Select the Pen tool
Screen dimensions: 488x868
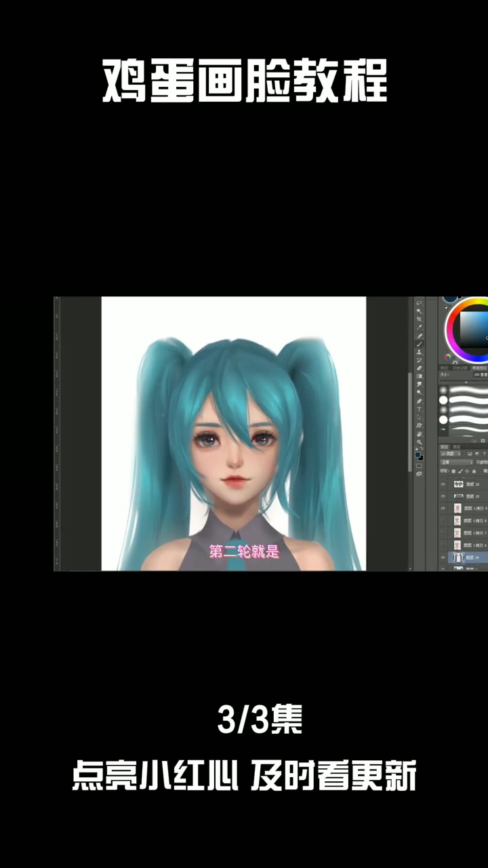[x=420, y=401]
